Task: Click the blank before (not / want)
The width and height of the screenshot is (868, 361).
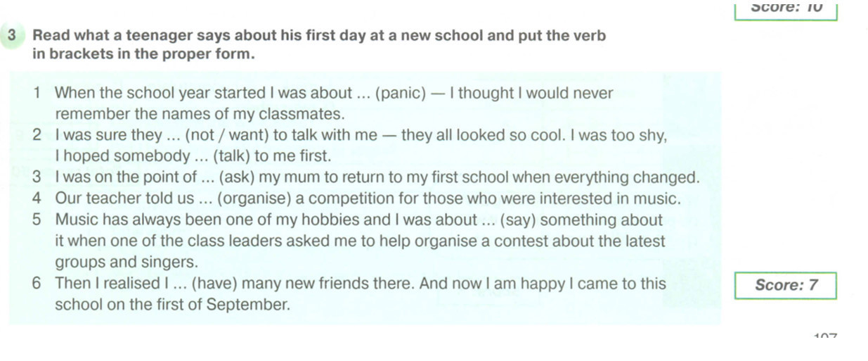Action: (171, 136)
